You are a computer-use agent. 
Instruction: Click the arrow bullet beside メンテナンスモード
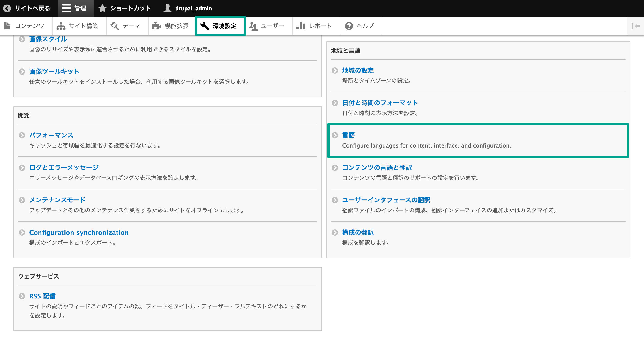pyautogui.click(x=22, y=200)
